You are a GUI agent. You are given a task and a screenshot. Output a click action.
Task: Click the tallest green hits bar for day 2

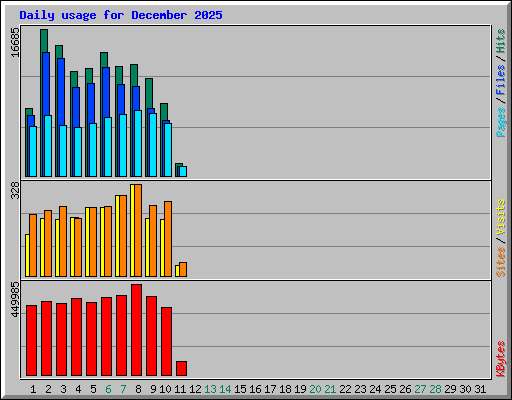(44, 41)
